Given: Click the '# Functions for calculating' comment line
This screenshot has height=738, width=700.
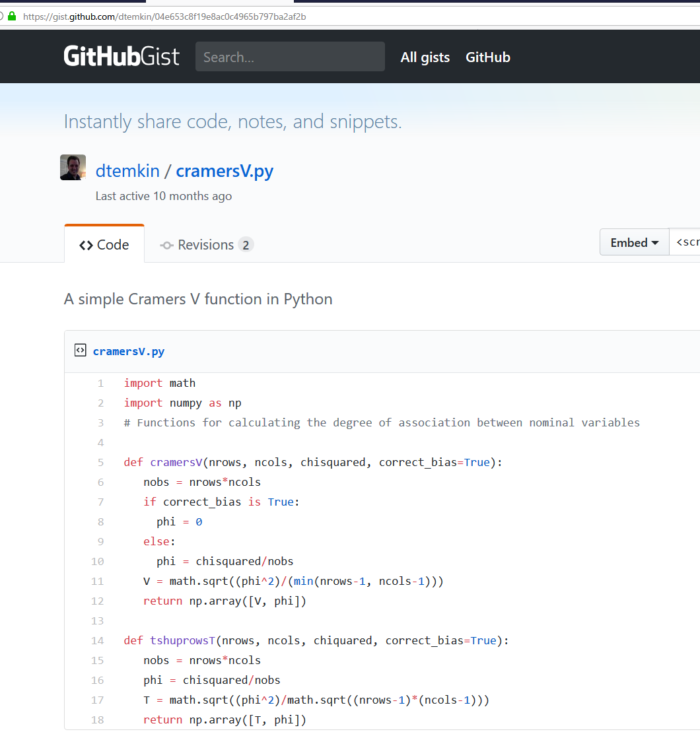Looking at the screenshot, I should pyautogui.click(x=382, y=422).
